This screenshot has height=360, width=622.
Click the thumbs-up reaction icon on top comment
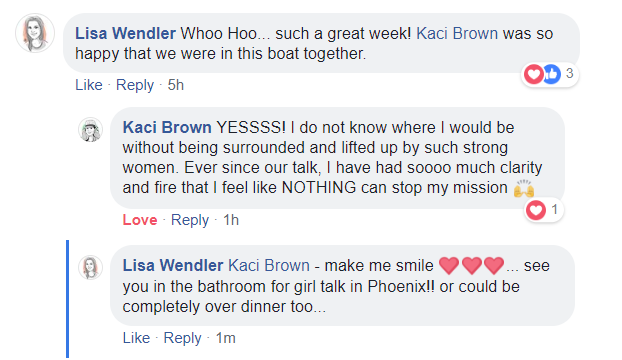coord(552,74)
